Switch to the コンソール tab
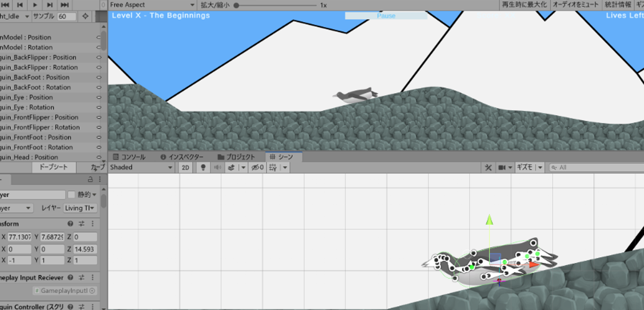 point(129,157)
